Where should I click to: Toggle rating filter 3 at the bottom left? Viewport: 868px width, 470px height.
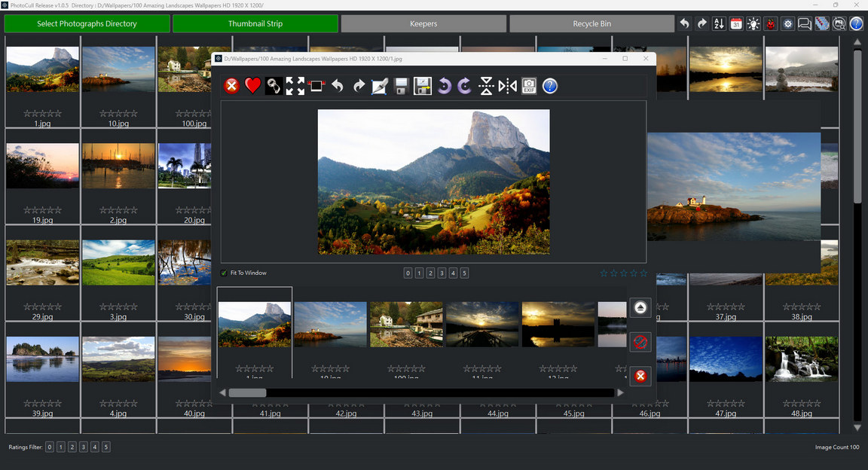pos(84,447)
